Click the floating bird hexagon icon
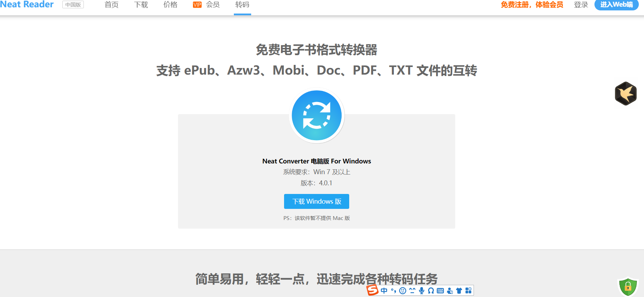 coord(626,93)
